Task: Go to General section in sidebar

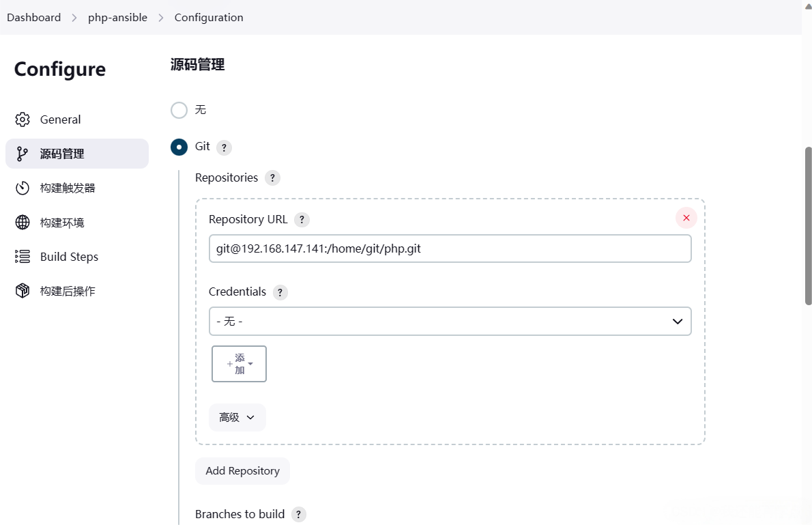Action: pyautogui.click(x=77, y=119)
